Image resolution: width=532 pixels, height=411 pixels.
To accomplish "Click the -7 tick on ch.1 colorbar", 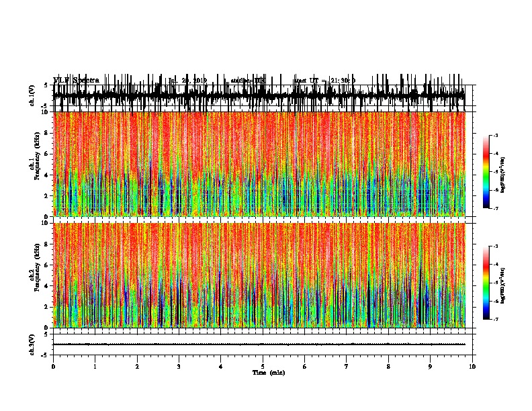I will point(496,208).
